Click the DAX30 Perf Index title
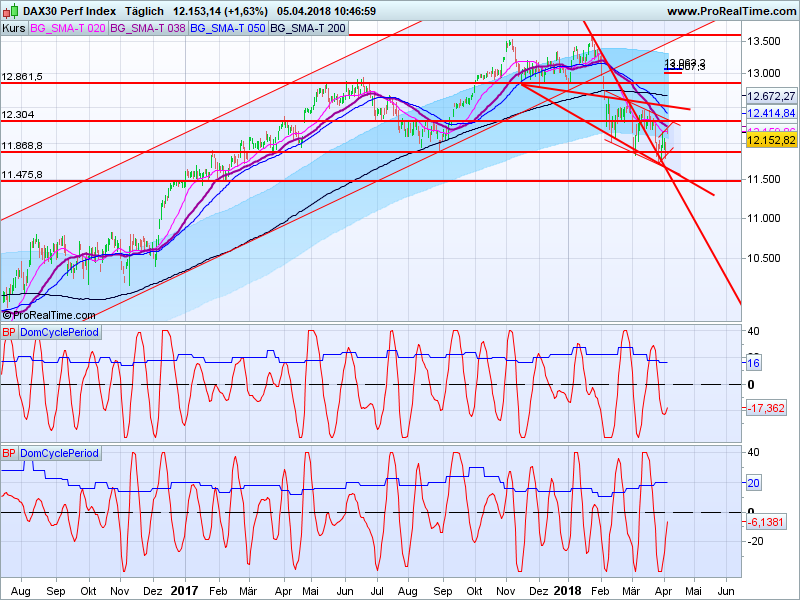The width and height of the screenshot is (800, 600). click(69, 11)
